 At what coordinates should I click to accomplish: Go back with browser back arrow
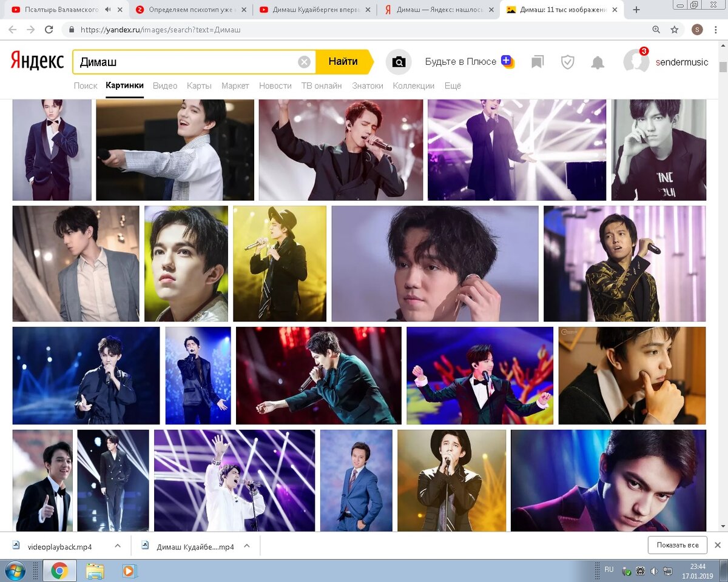tap(13, 29)
